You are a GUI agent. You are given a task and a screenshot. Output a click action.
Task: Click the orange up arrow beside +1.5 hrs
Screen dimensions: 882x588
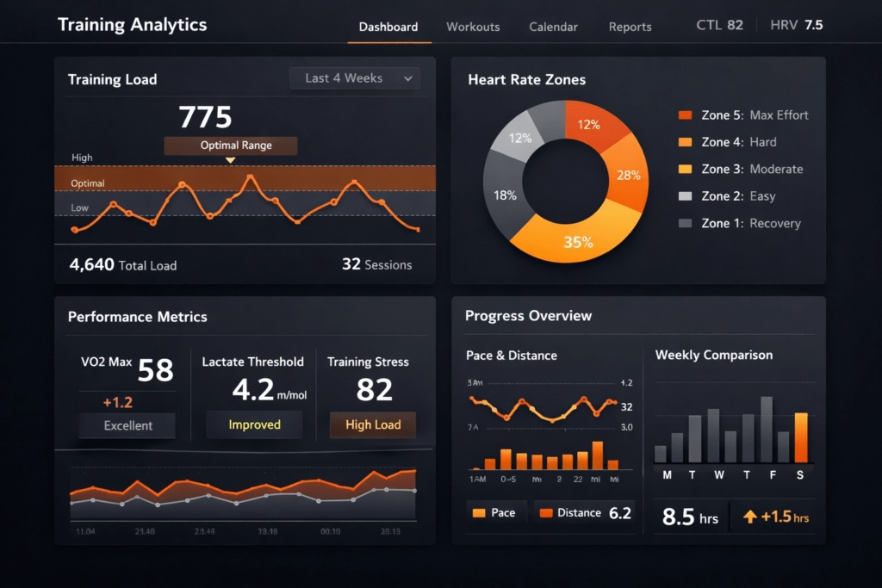[750, 517]
